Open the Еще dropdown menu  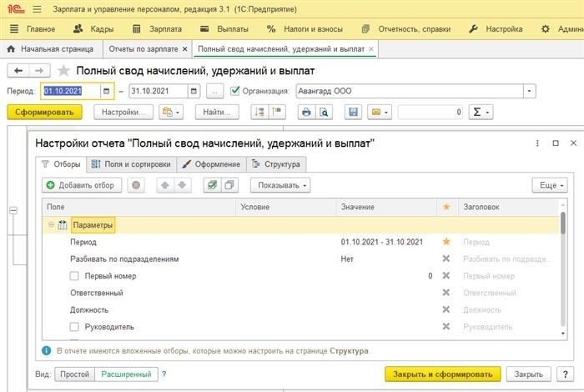[550, 185]
